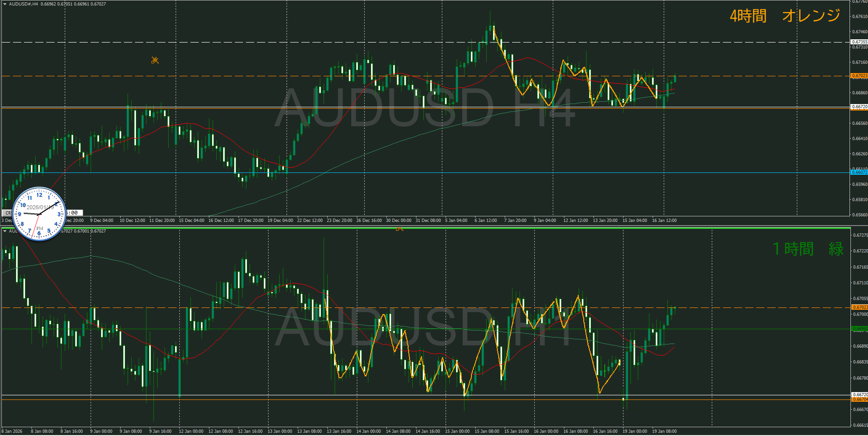Click the white 0.67355 price tag
The image size is (868, 436).
pyautogui.click(x=859, y=42)
